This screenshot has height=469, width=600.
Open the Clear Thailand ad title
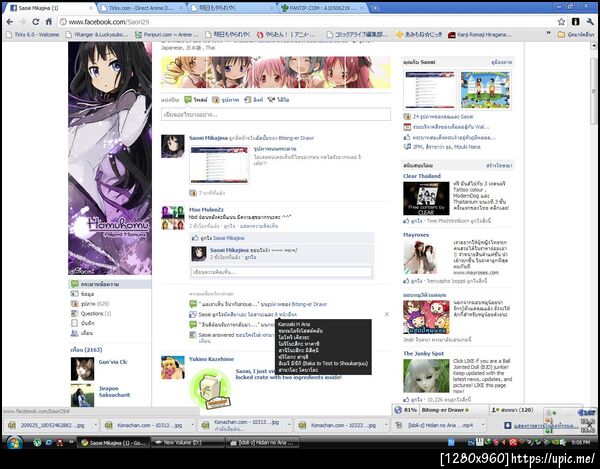pyautogui.click(x=422, y=176)
